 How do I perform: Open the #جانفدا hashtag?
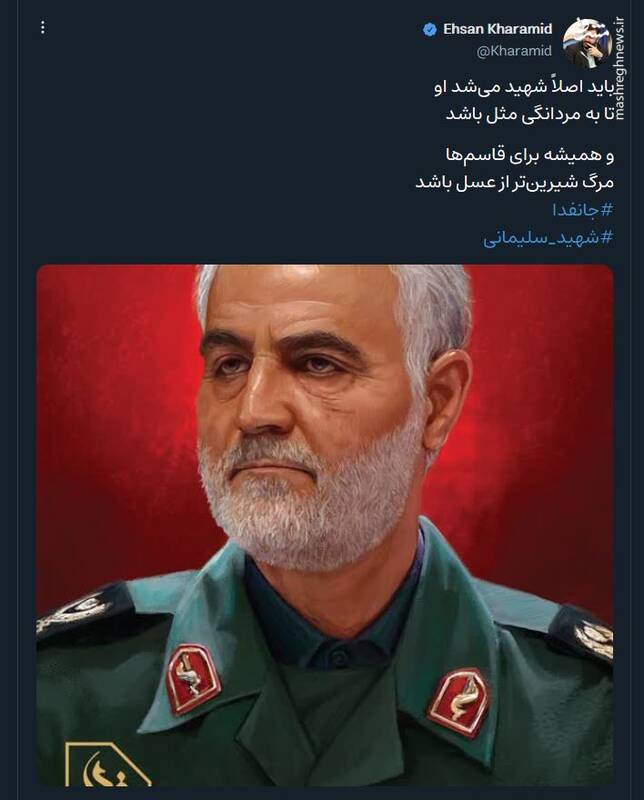[x=582, y=209]
